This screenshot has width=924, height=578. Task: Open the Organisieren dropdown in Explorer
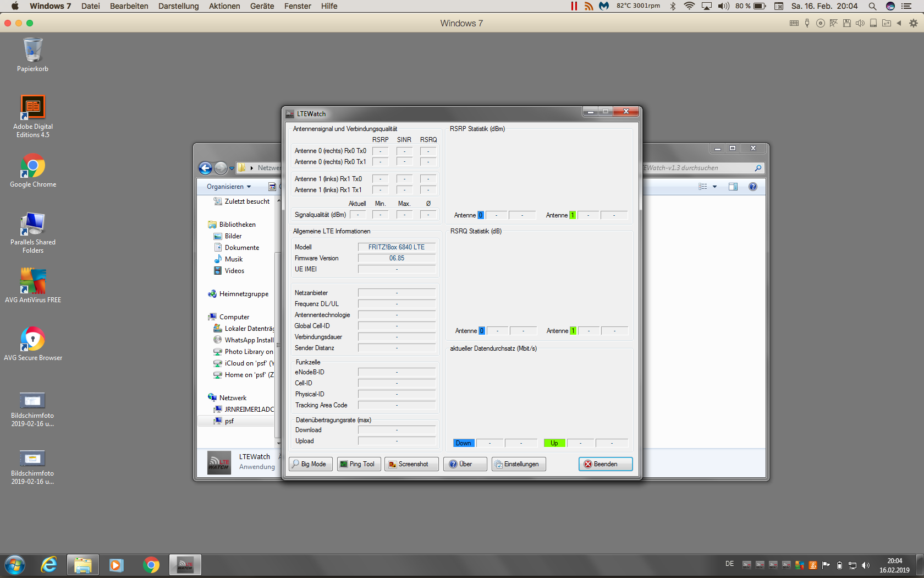229,187
